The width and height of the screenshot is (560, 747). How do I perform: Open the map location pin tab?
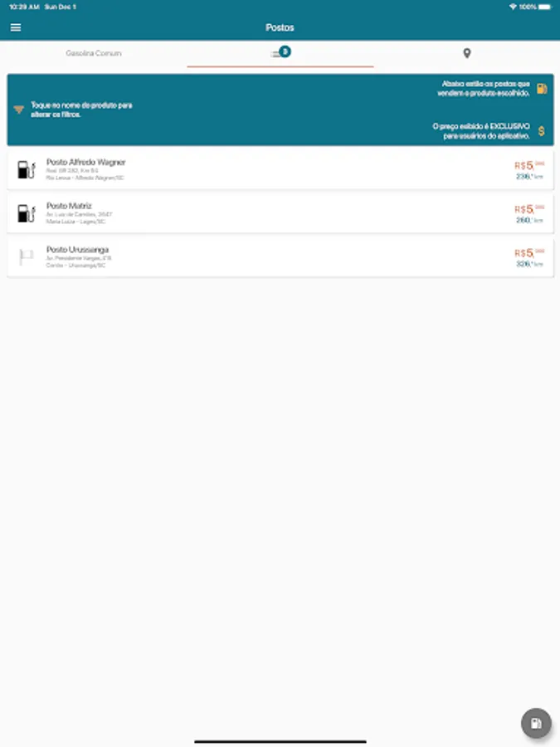[466, 53]
